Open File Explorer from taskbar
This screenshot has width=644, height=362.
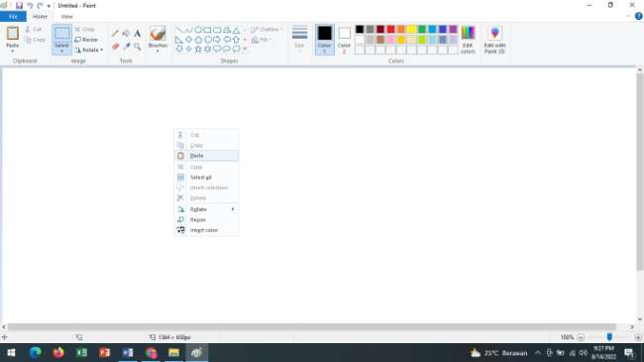(173, 352)
